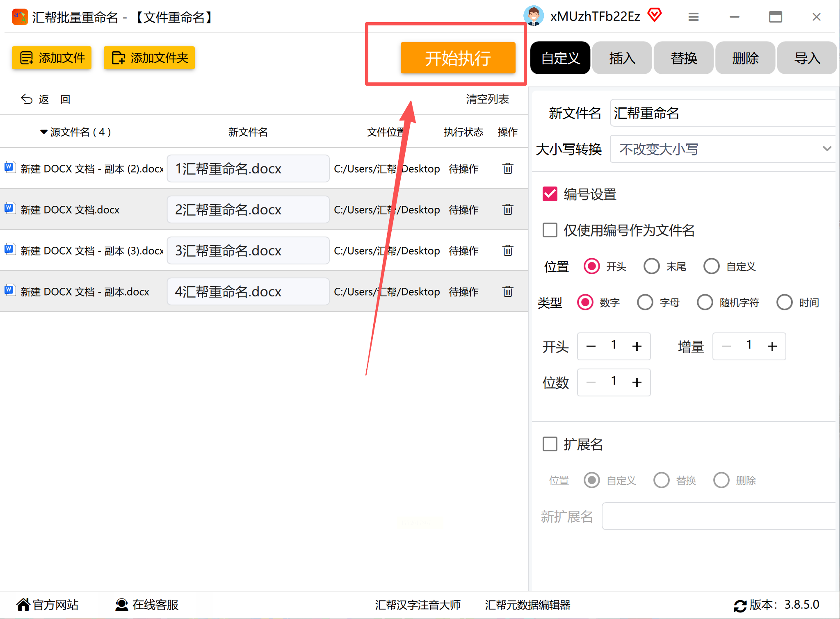Click the user avatar icon
This screenshot has width=840, height=619.
534,16
